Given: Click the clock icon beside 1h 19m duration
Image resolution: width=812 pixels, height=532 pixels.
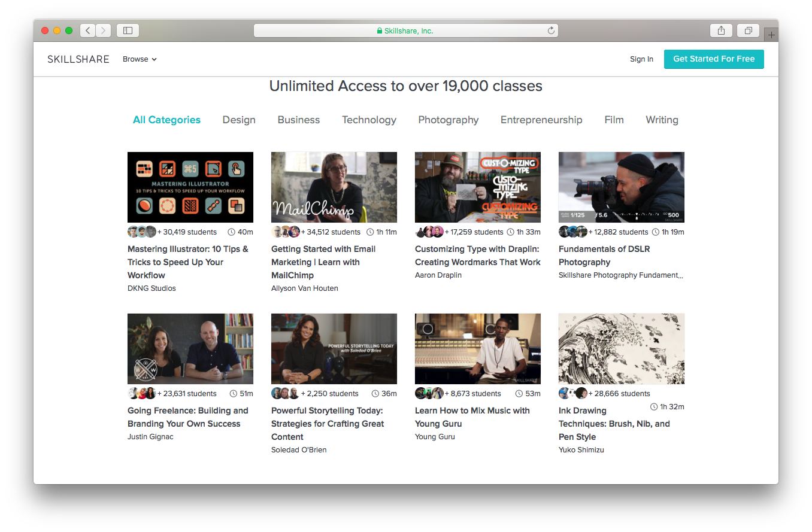Looking at the screenshot, I should [x=656, y=232].
